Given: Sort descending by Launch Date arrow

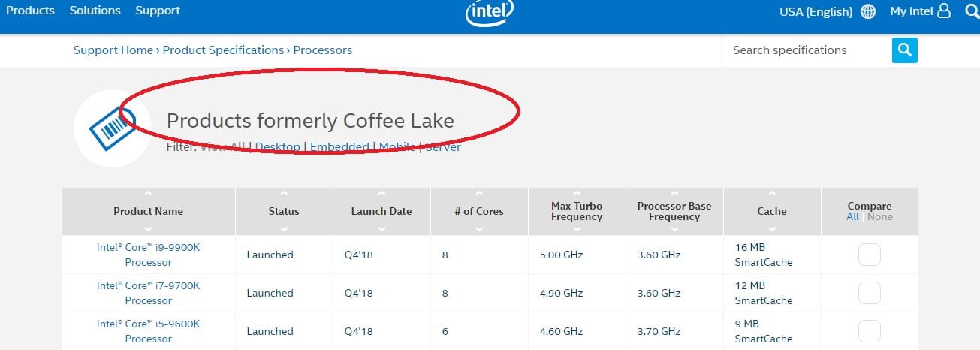Looking at the screenshot, I should point(381,228).
